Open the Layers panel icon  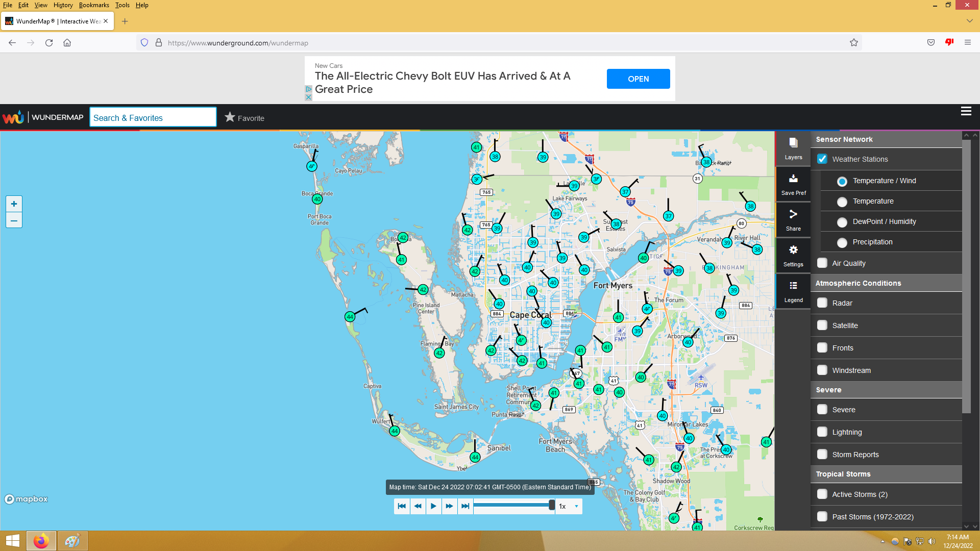(x=793, y=148)
